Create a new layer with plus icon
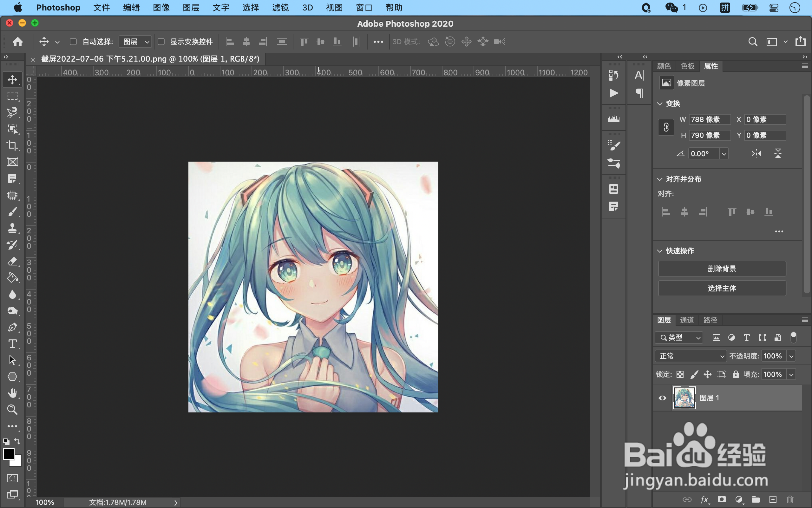 point(773,500)
